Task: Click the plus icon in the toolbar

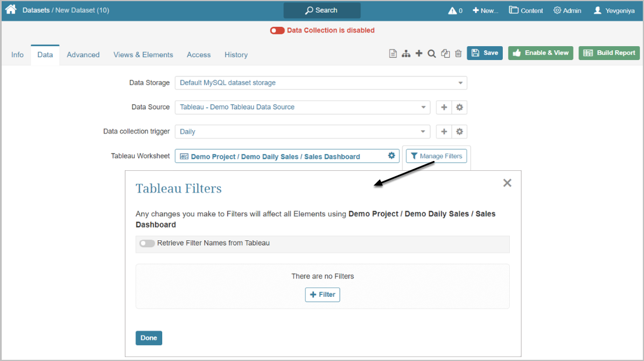Action: tap(419, 54)
